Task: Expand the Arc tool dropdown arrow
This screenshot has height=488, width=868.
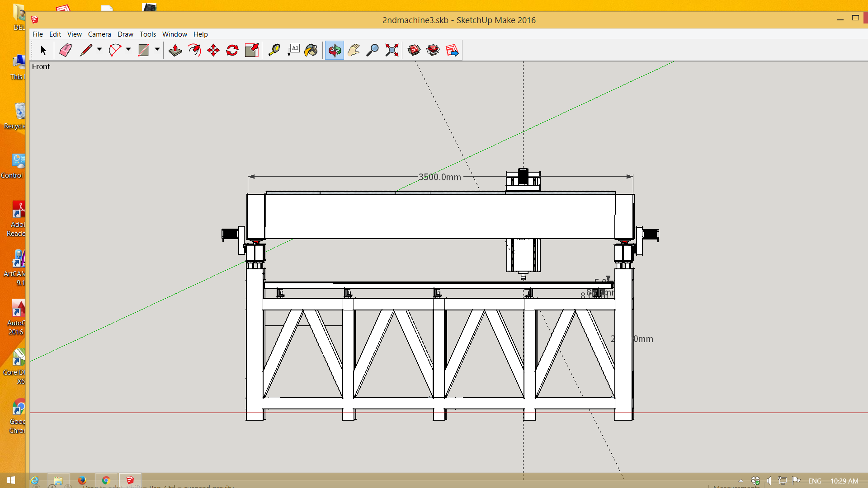Action: click(128, 50)
